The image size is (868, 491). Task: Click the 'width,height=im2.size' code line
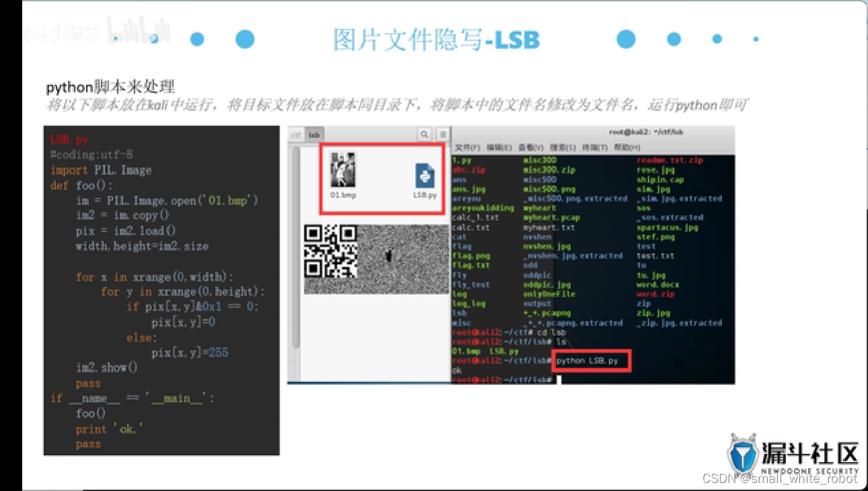pos(142,246)
